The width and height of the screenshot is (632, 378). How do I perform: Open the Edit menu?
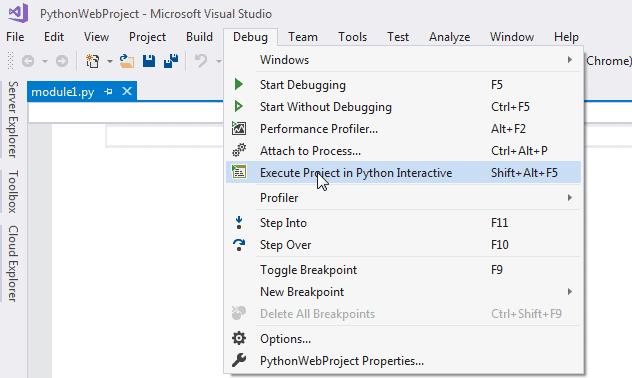(54, 37)
